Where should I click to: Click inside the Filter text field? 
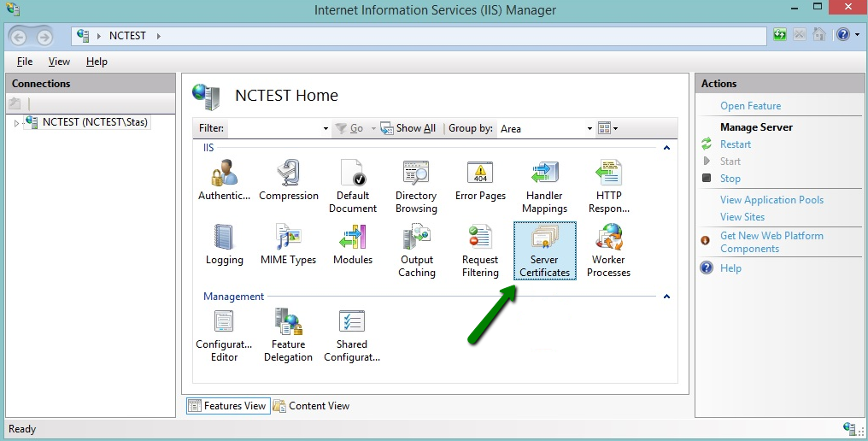tap(274, 128)
